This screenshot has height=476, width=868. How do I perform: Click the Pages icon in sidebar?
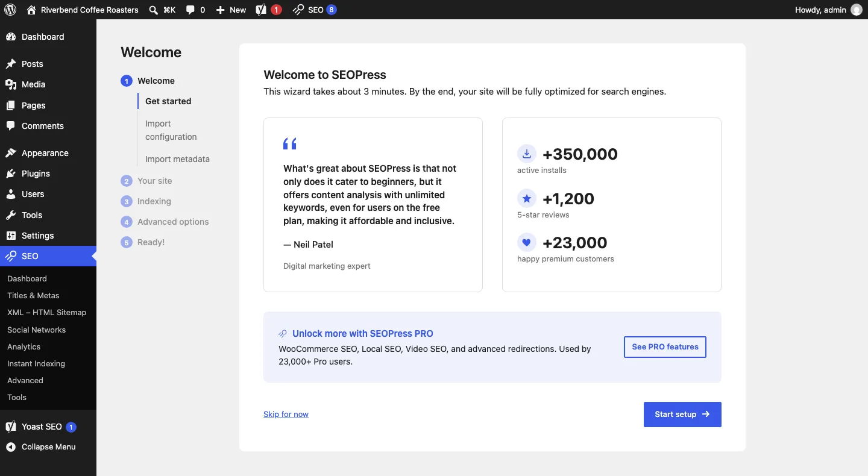(x=11, y=105)
